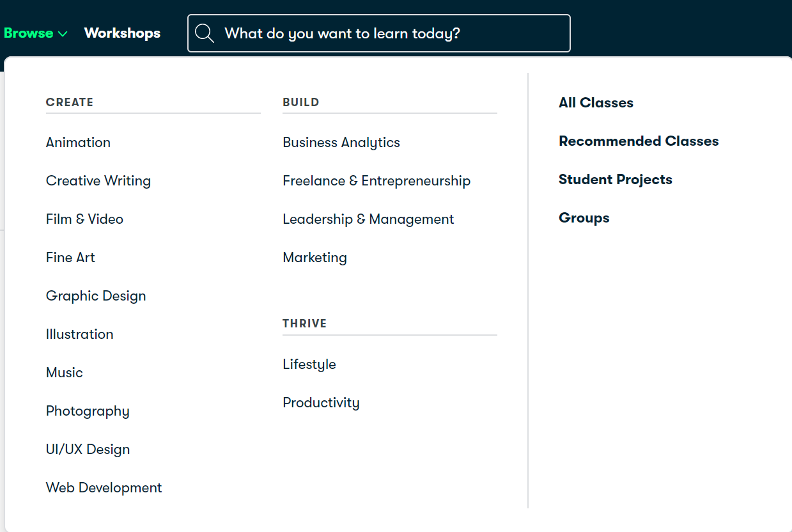Viewport: 792px width, 532px height.
Task: Select UI/UX Design classes
Action: [x=88, y=450]
